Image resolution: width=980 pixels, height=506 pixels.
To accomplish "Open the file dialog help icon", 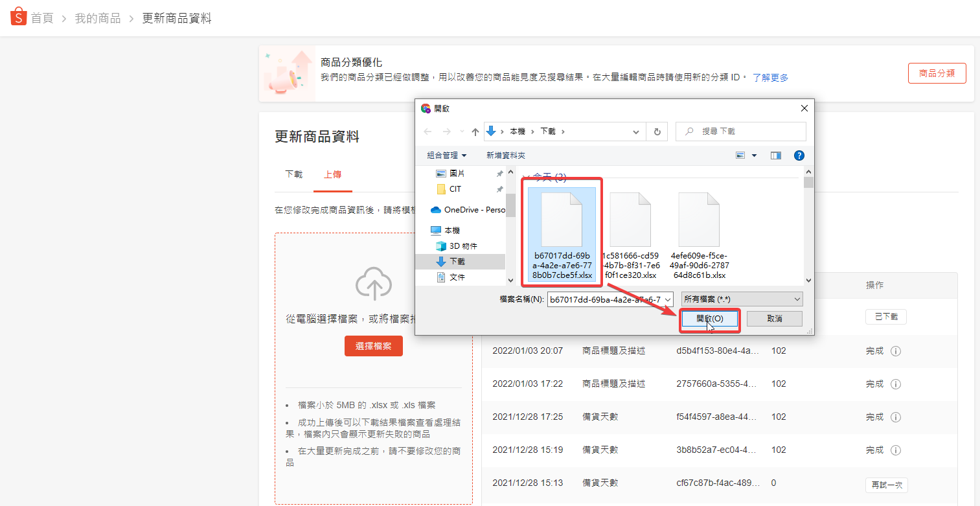I will [x=799, y=155].
